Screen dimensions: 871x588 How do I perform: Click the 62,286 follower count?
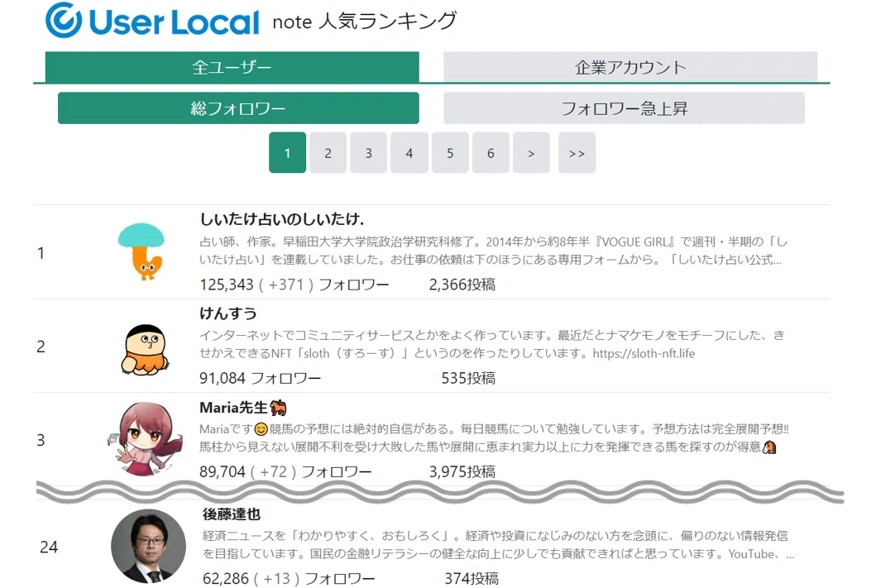point(226,579)
